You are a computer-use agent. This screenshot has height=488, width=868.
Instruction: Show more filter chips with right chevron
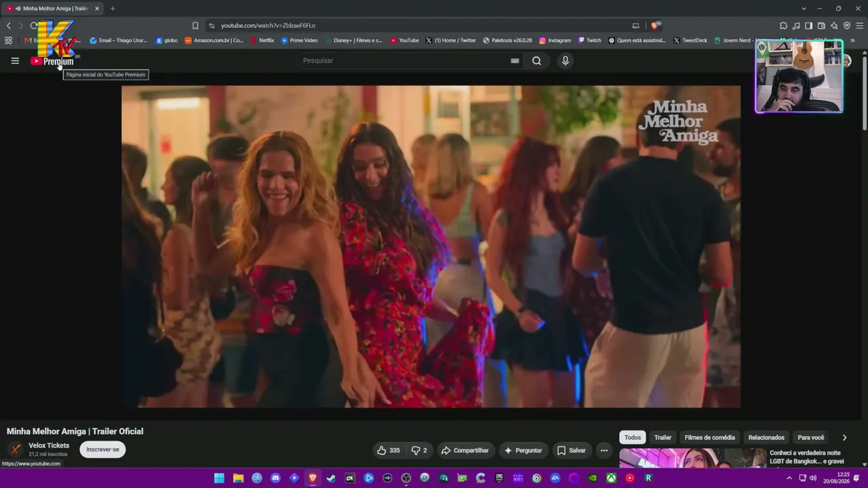[844, 438]
